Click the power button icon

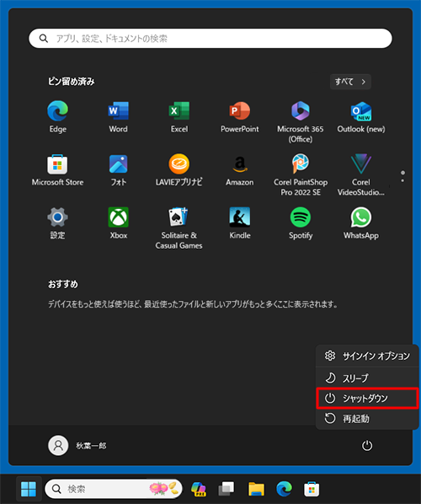367,446
